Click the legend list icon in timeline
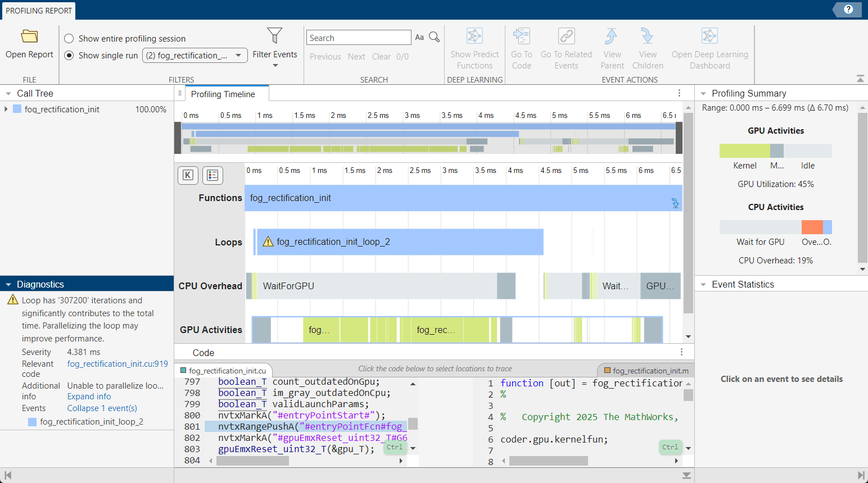This screenshot has width=868, height=483. [x=213, y=175]
